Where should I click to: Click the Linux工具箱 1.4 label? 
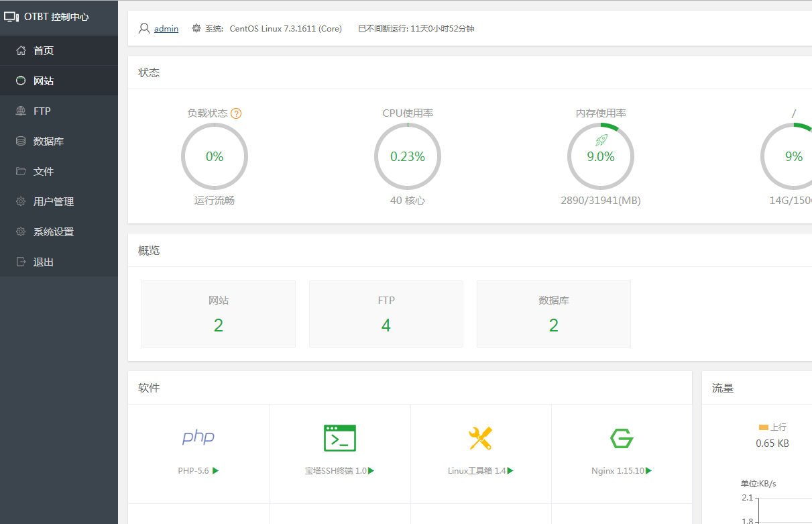pos(477,471)
